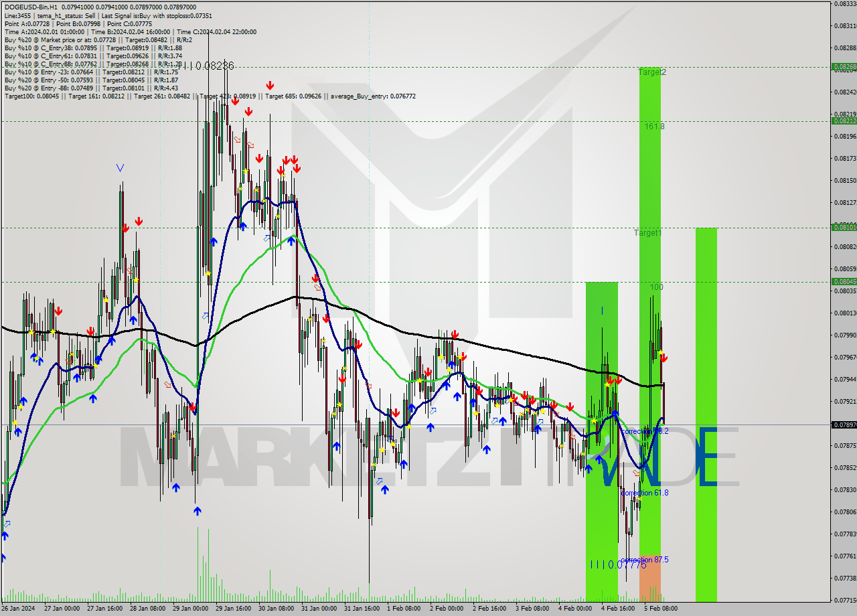The height and width of the screenshot is (616, 857).
Task: Click the '5 Feb 08:00' time axis label
Action: click(x=661, y=608)
